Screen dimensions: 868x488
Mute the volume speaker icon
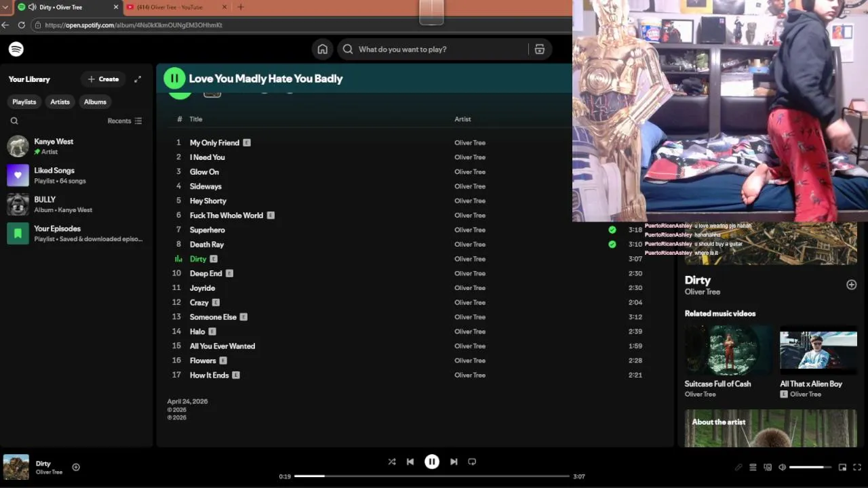(x=782, y=467)
